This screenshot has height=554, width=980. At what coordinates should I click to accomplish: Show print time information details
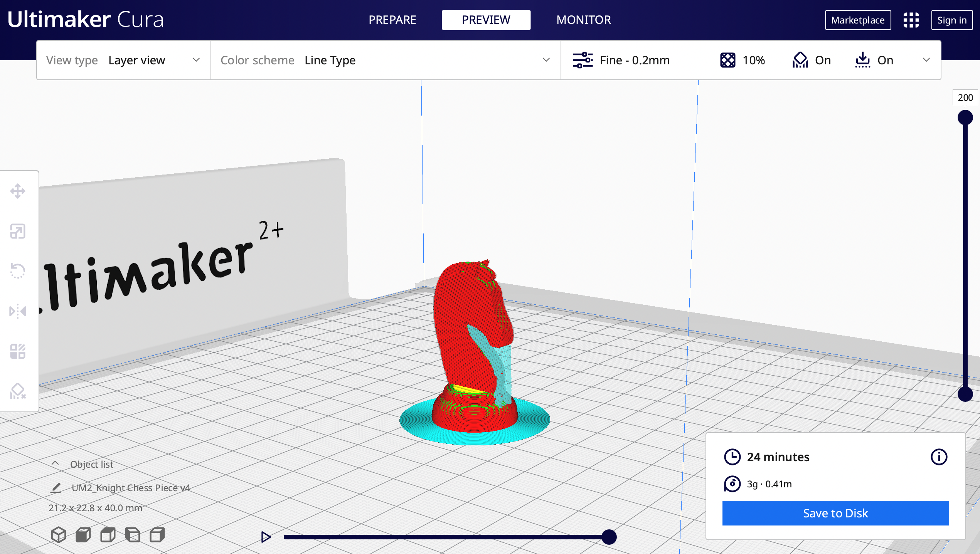tap(939, 457)
